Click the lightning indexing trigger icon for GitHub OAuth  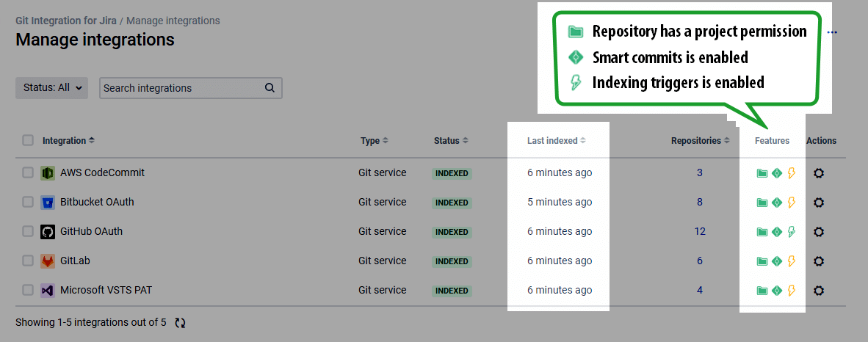(792, 232)
